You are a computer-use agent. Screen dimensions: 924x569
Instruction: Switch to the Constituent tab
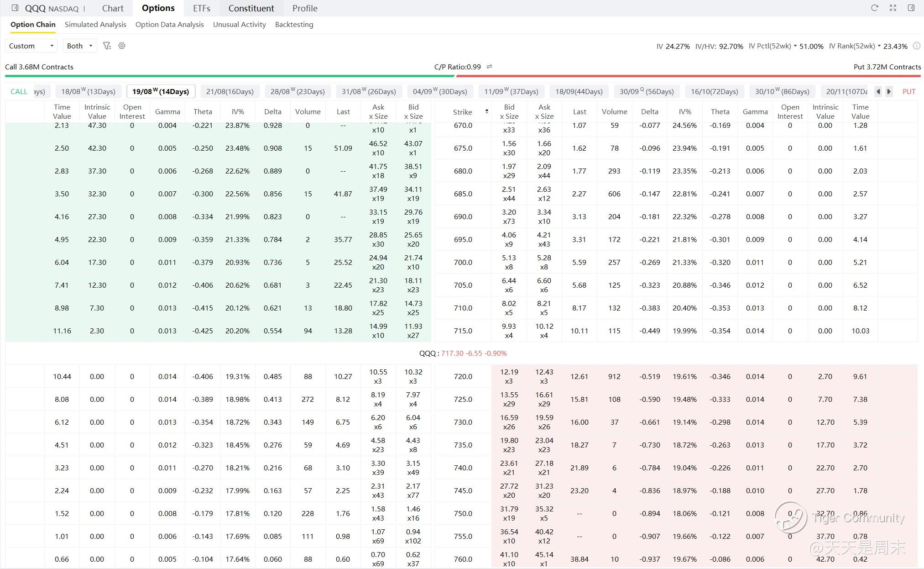click(x=251, y=8)
